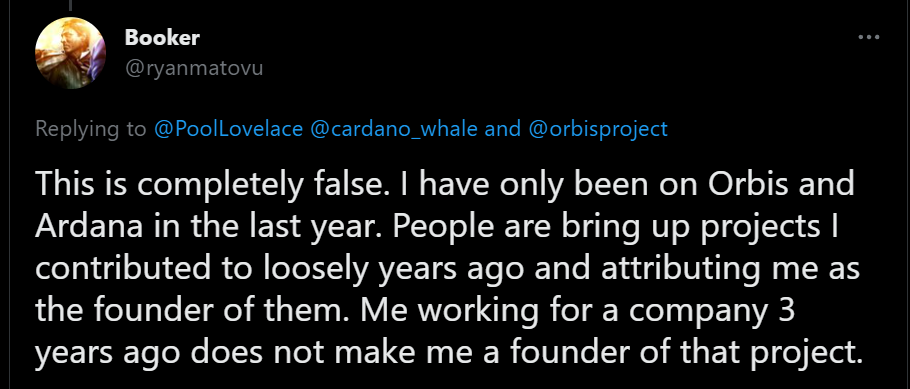Click tweet line ending "that project."

point(446,351)
